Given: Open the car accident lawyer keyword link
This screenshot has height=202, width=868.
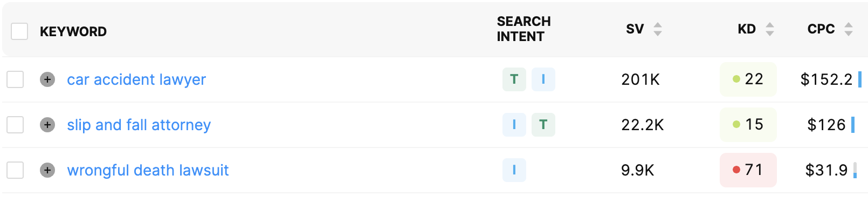Looking at the screenshot, I should (x=136, y=79).
